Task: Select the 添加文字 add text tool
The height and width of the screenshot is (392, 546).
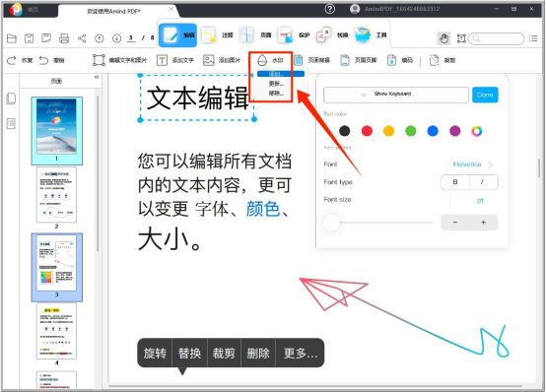Action: point(175,60)
